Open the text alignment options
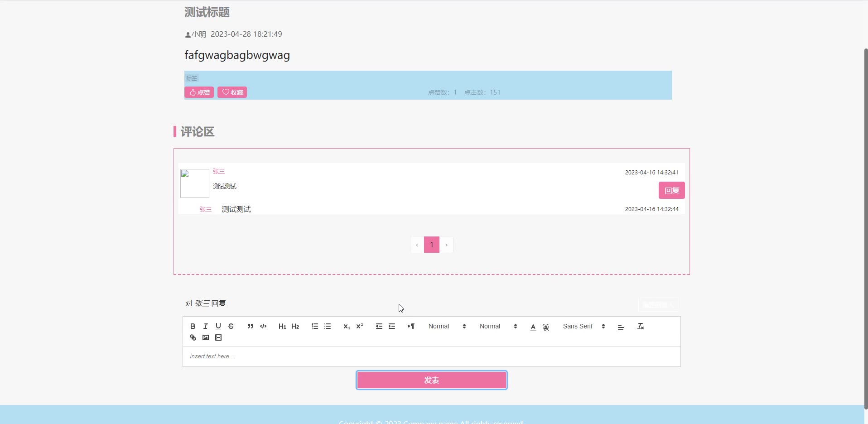This screenshot has height=424, width=868. [x=621, y=327]
